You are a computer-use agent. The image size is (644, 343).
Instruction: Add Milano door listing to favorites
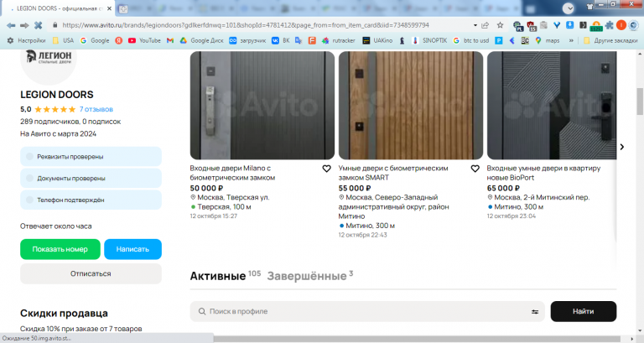click(326, 169)
